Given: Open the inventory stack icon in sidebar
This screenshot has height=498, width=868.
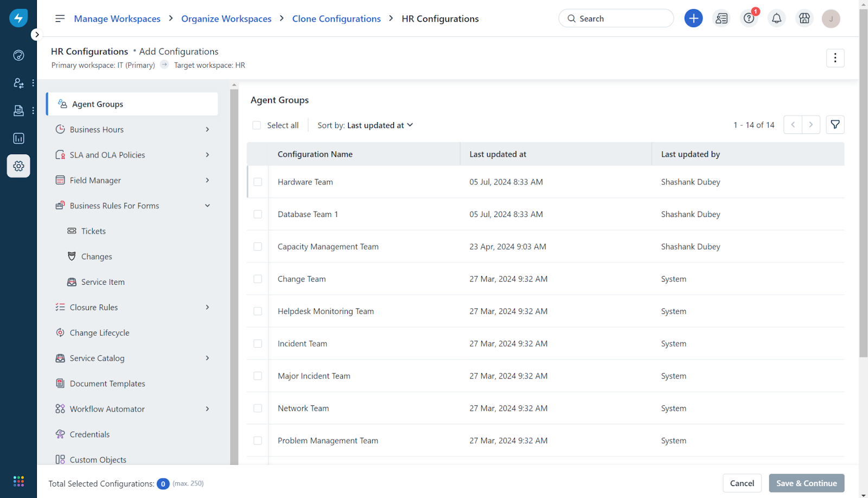Looking at the screenshot, I should pos(18,111).
